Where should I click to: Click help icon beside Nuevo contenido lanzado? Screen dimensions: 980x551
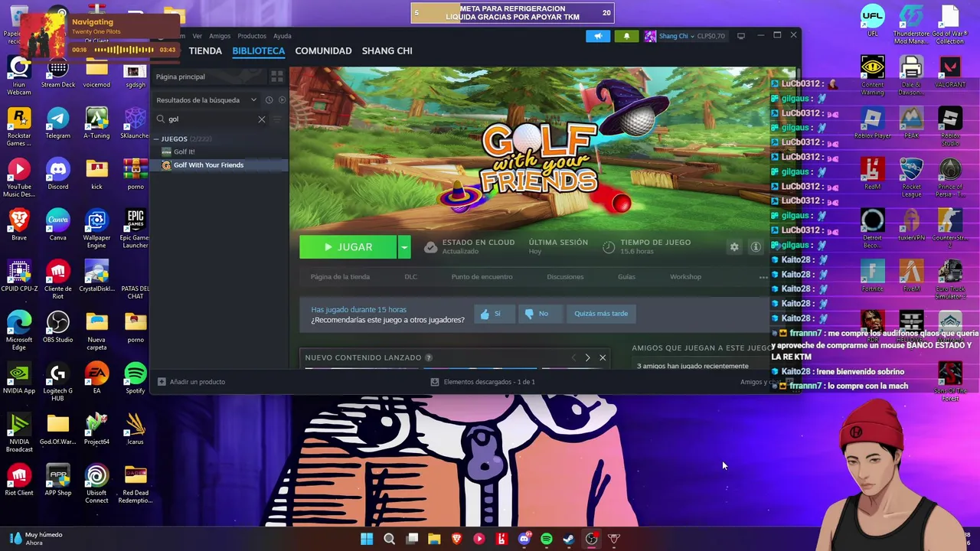coord(429,357)
